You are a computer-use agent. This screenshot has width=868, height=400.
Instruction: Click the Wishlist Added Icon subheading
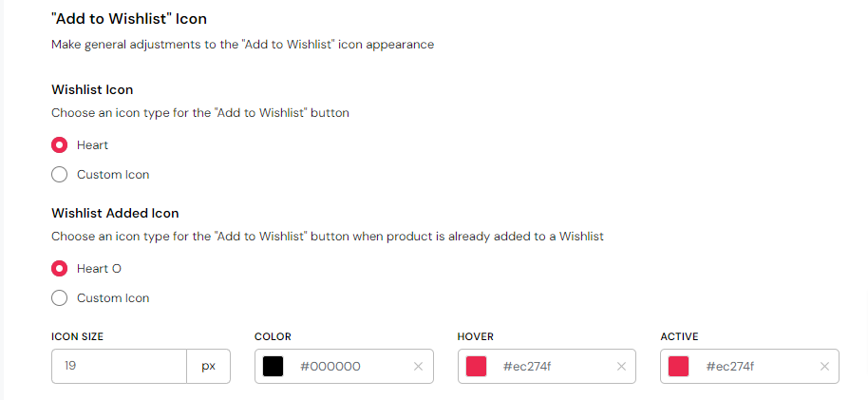point(115,213)
